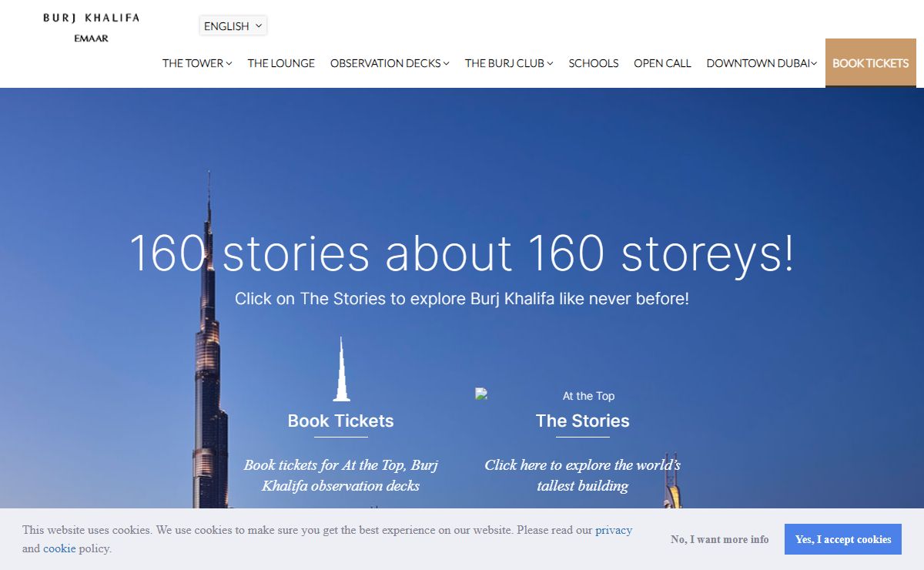Screen dimensions: 924x570
Task: Click the cookie policy link
Action: click(x=59, y=548)
